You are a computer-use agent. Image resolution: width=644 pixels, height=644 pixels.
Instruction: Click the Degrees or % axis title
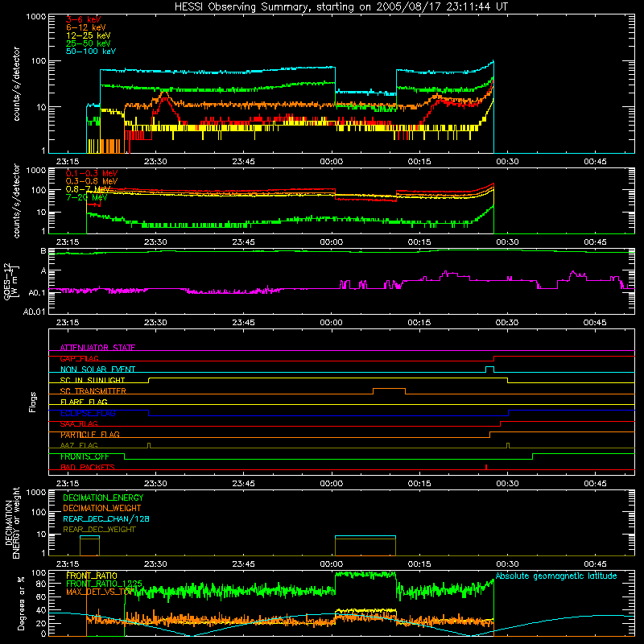click(21, 603)
